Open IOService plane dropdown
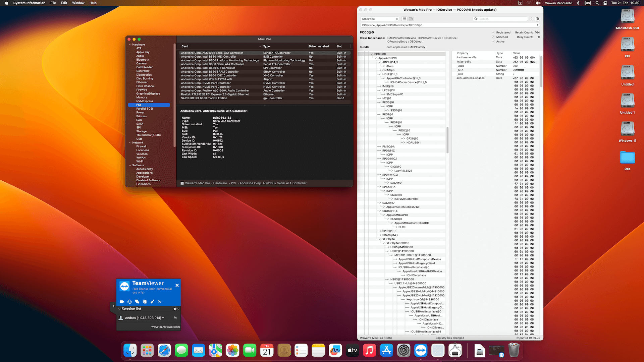Screen dimensions: 644x362 [380, 19]
